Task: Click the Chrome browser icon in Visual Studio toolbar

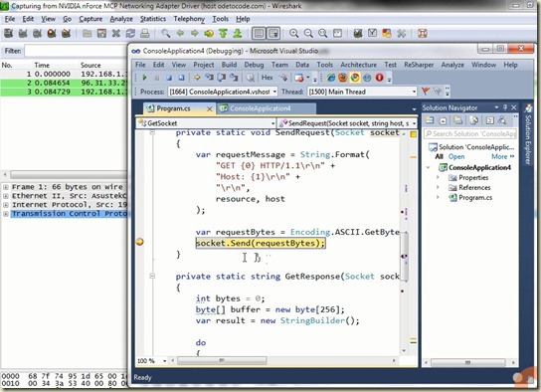Action: (x=355, y=78)
